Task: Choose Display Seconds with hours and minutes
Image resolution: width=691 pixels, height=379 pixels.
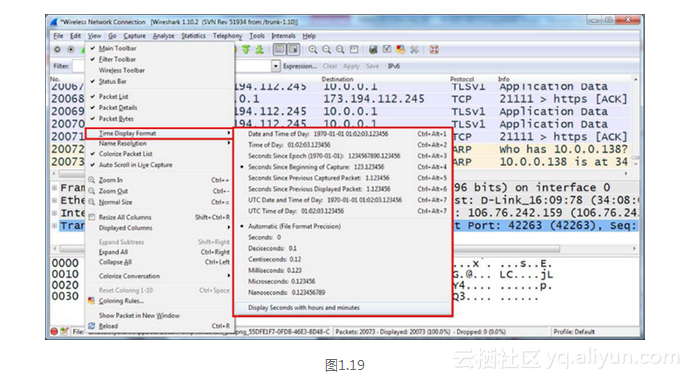Action: [343, 308]
